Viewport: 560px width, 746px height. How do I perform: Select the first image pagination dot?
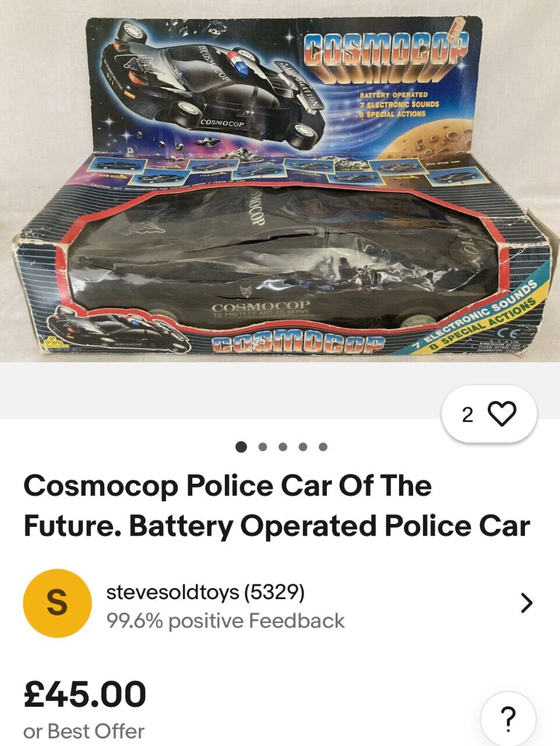[x=241, y=447]
